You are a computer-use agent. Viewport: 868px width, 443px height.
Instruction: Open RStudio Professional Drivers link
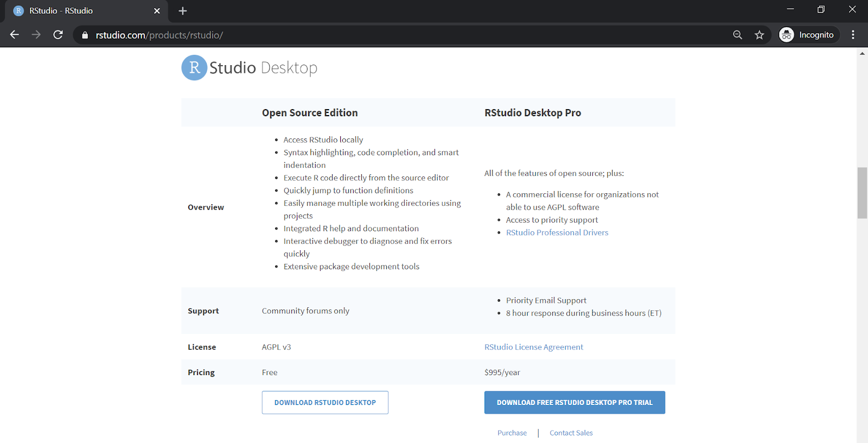click(x=557, y=232)
